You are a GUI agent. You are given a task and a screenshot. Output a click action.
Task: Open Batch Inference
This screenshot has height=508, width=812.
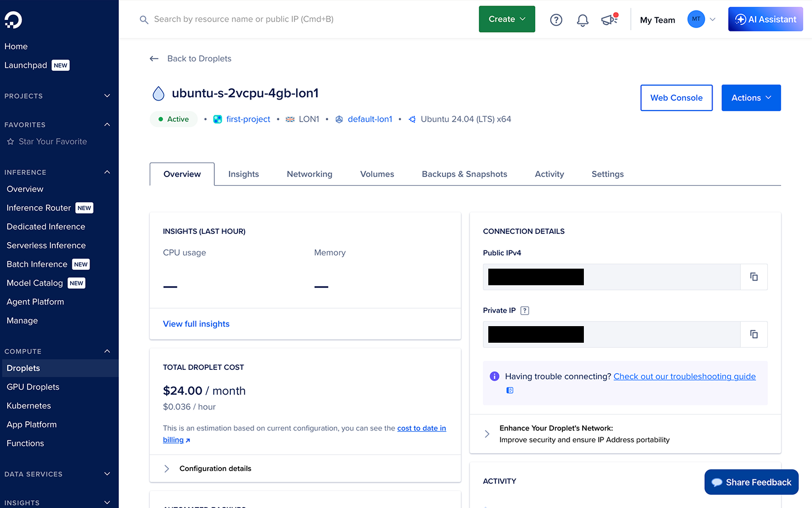[x=37, y=264]
